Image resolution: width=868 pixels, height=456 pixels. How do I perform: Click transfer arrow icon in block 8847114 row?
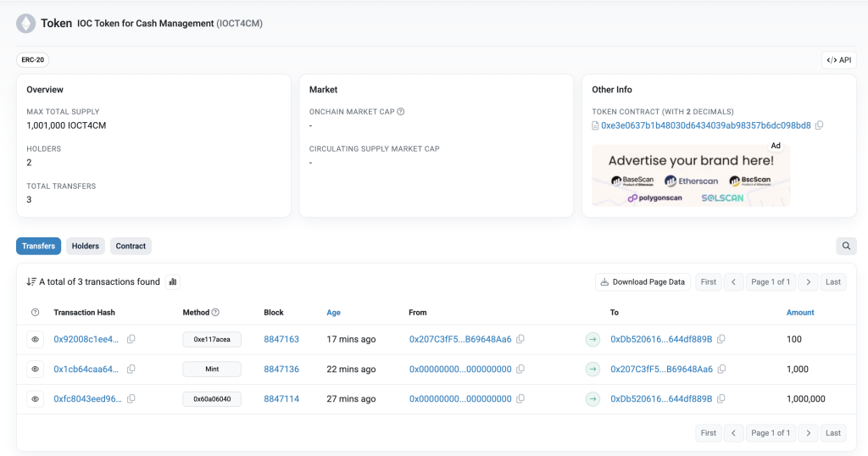click(593, 399)
